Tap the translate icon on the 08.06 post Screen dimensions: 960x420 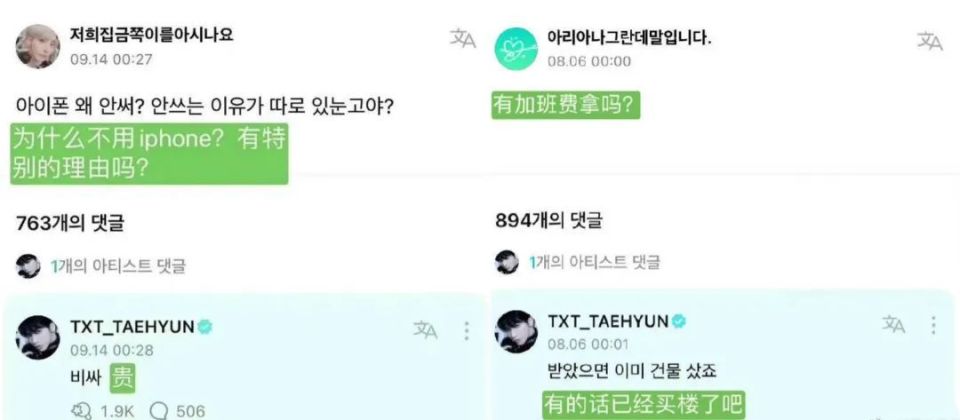point(929,40)
